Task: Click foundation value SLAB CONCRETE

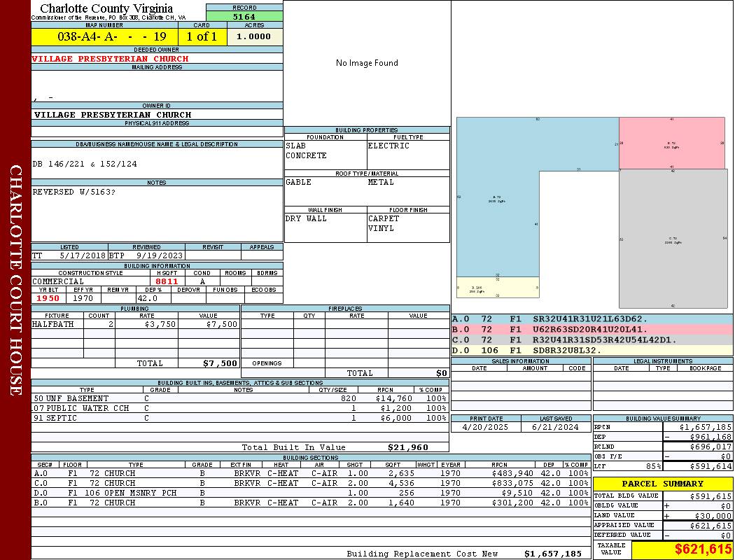Action: tap(306, 150)
